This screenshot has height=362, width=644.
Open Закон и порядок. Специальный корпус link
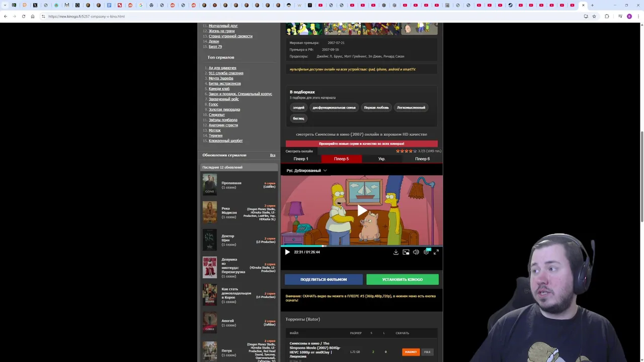coord(240,94)
